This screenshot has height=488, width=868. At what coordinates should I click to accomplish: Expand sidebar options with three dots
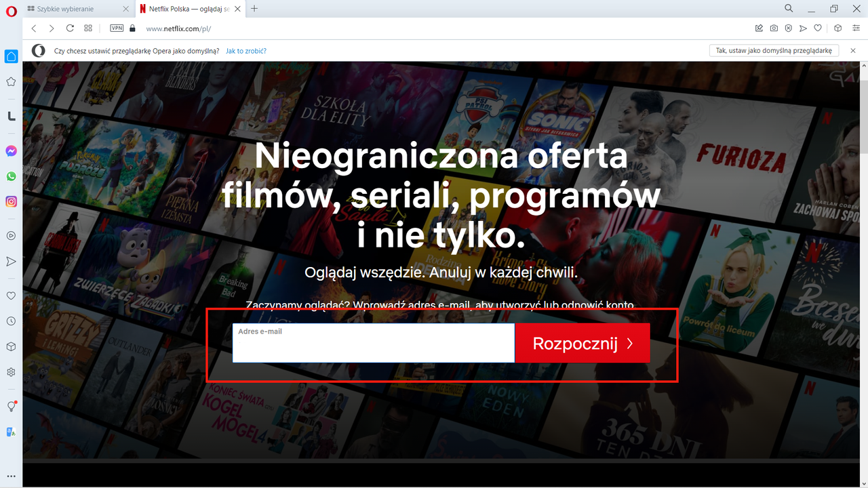pos(11,476)
